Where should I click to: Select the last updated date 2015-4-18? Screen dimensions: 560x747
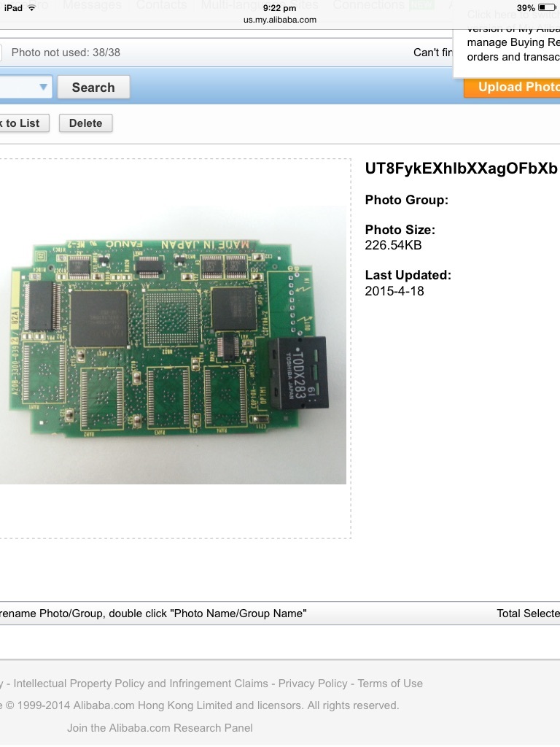coord(394,290)
